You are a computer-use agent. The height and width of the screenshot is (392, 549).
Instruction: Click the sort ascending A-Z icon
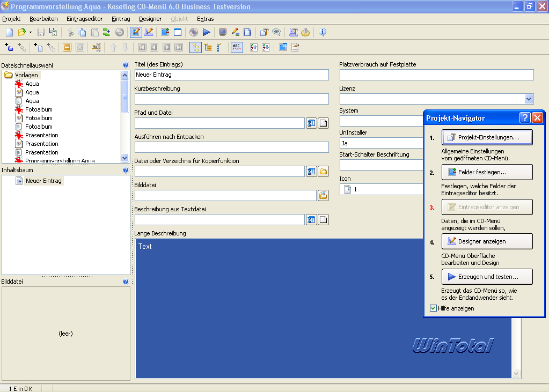[254, 47]
